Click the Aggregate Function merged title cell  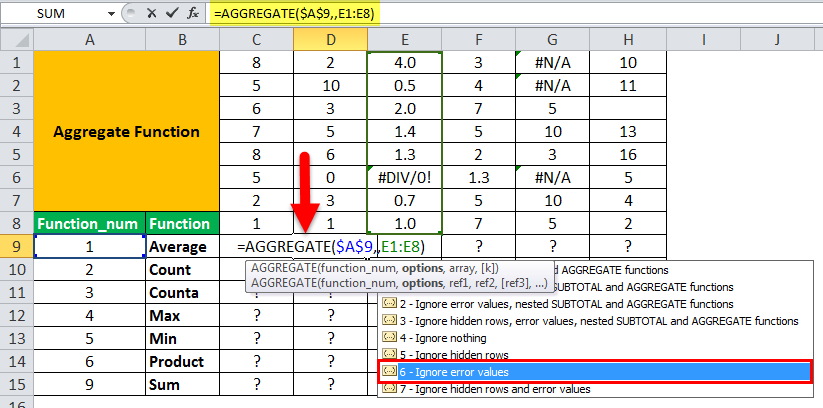[x=126, y=131]
